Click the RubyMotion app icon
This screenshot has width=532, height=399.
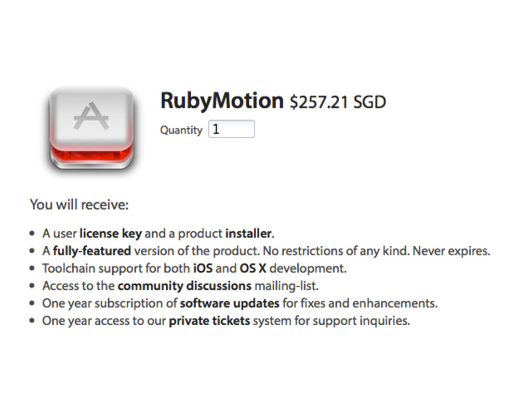point(91,128)
